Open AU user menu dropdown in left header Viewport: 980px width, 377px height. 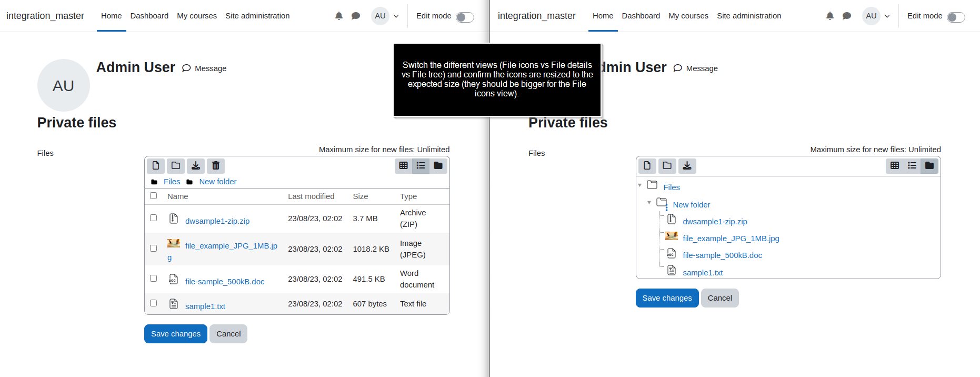click(x=386, y=16)
